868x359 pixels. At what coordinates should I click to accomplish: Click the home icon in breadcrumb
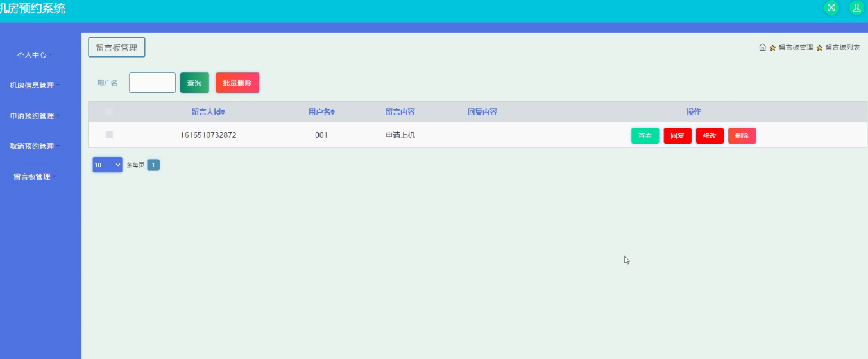(x=762, y=47)
